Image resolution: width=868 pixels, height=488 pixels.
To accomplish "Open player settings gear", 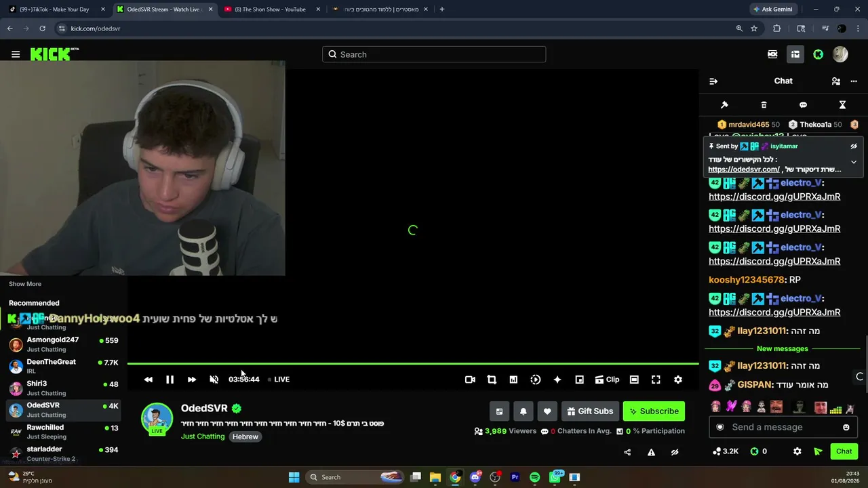I will [678, 380].
